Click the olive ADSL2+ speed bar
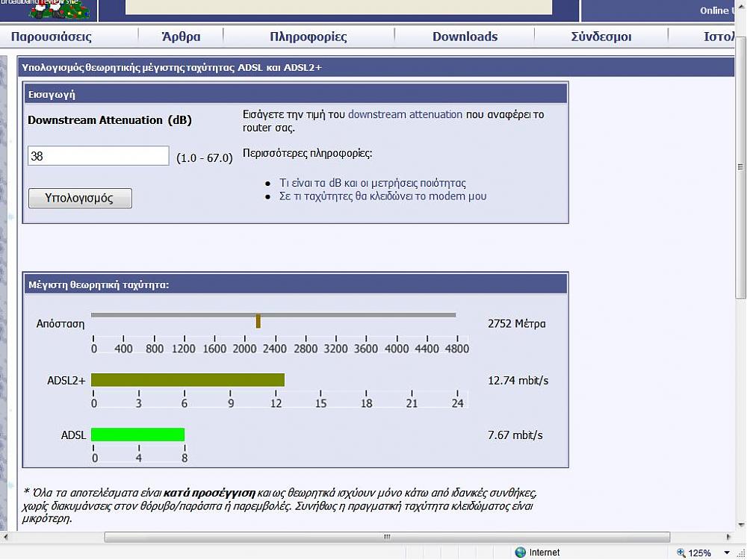The image size is (747, 560). click(187, 380)
